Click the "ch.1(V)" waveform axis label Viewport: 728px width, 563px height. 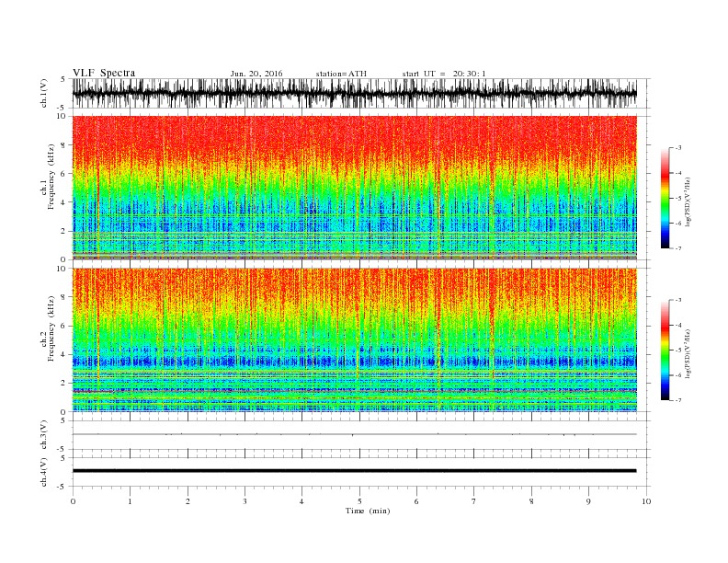(x=44, y=93)
